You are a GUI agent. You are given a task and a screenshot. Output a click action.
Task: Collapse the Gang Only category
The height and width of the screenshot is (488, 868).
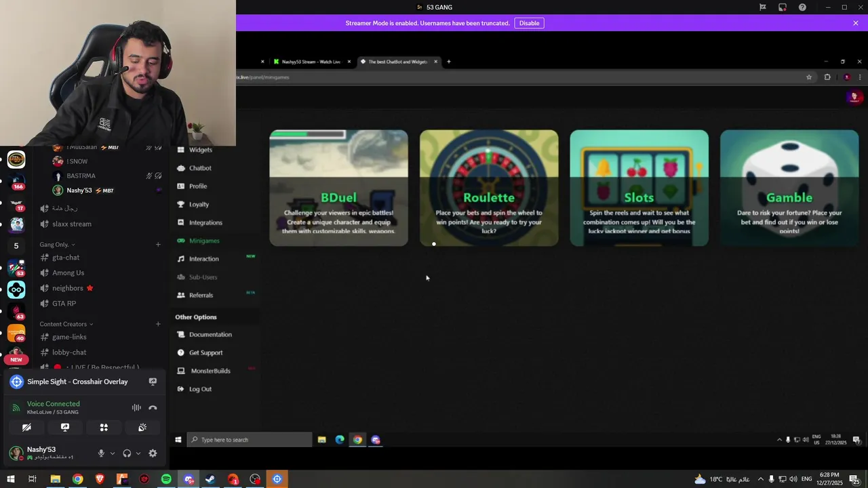point(57,245)
